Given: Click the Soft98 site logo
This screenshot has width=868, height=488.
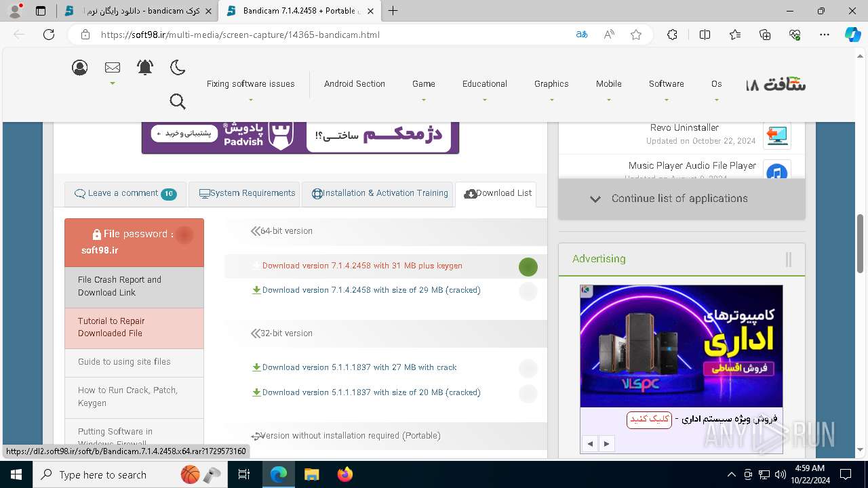Looking at the screenshot, I should click(776, 85).
